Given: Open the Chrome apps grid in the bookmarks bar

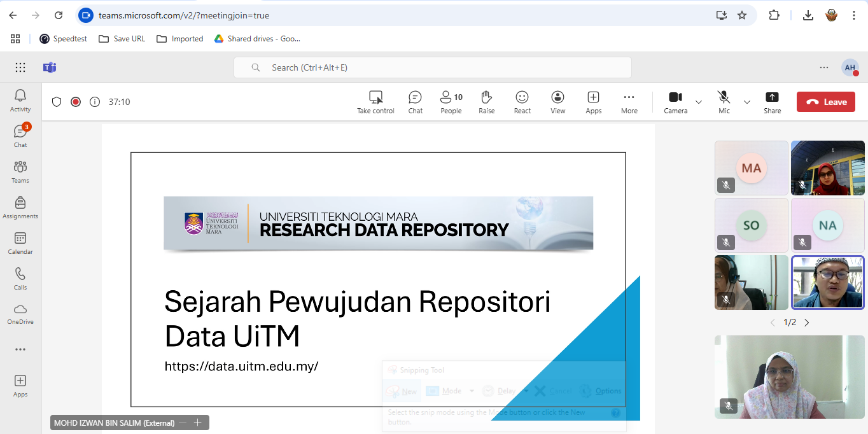Looking at the screenshot, I should 15,39.
